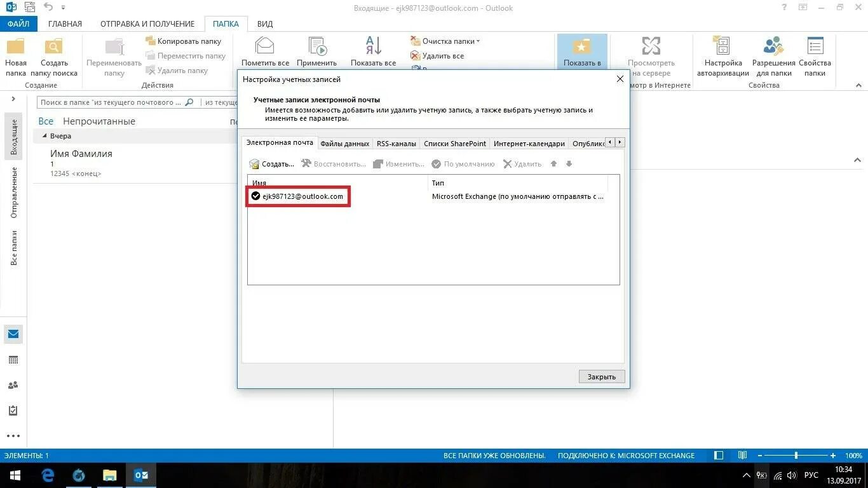868x488 pixels.
Task: Click the Undo arrow in title bar
Action: pos(48,7)
